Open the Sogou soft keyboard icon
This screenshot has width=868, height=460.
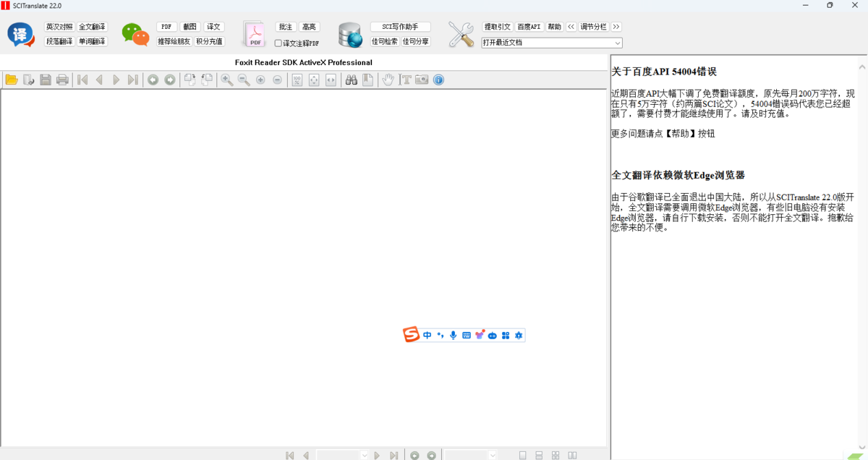467,336
